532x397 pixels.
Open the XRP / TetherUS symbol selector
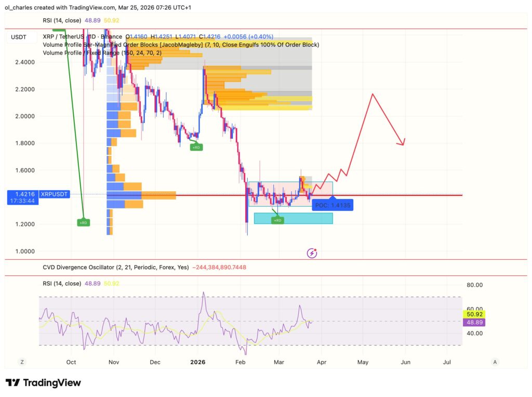pos(64,37)
